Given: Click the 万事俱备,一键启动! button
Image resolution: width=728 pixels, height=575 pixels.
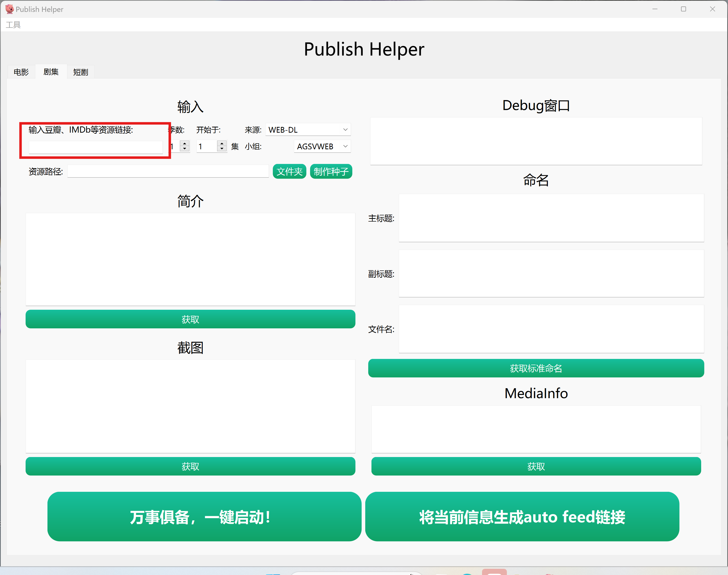Looking at the screenshot, I should click(204, 517).
